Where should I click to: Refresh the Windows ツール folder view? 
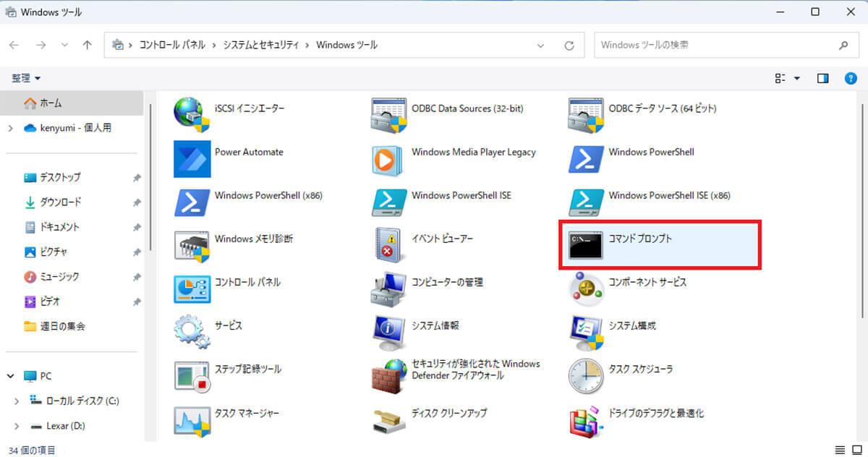[x=569, y=45]
